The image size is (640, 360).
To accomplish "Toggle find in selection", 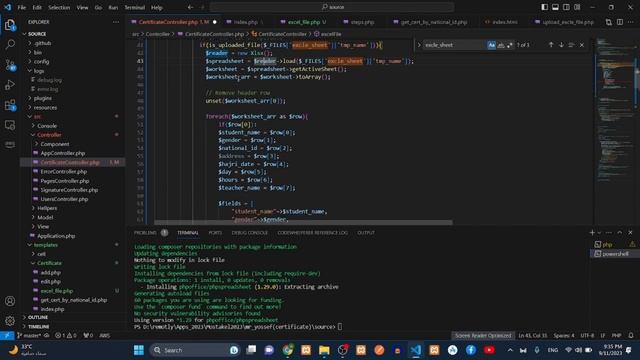I will [x=571, y=45].
